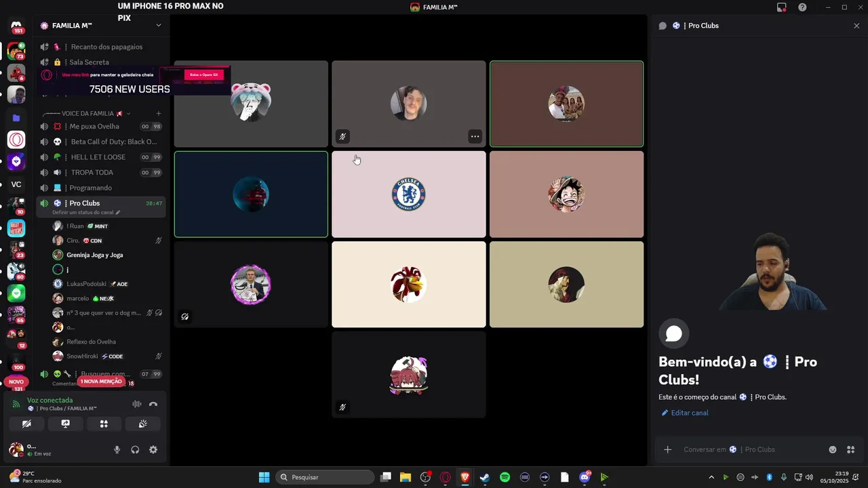The image size is (868, 488).
Task: Open Brave browser from taskbar
Action: tap(465, 477)
